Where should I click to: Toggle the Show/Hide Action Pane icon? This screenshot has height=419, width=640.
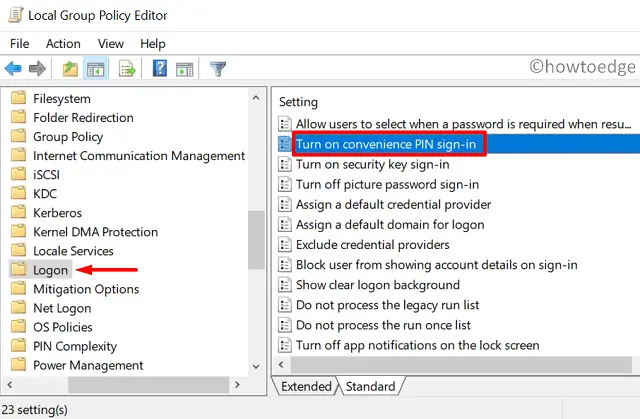pyautogui.click(x=184, y=69)
